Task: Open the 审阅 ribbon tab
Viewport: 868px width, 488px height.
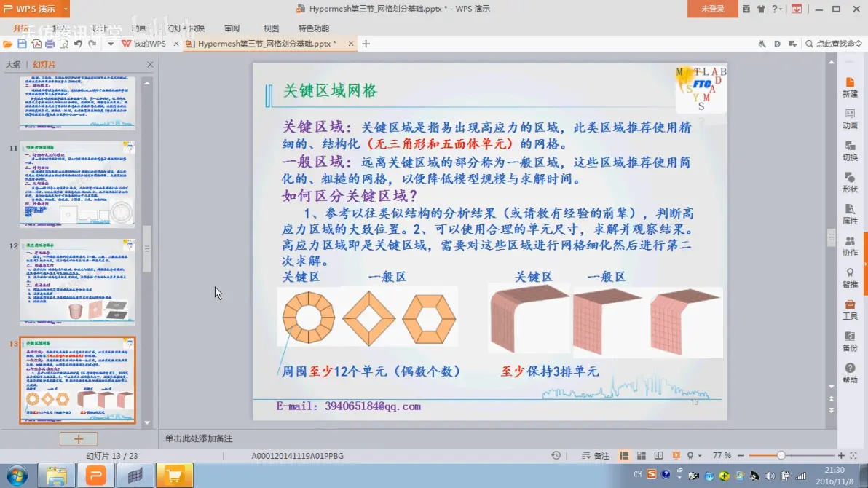Action: coord(232,28)
